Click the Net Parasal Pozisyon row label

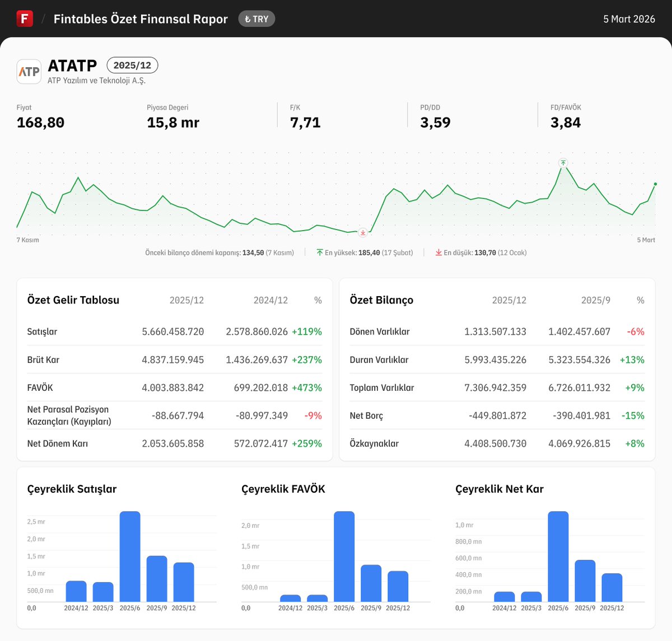coord(69,415)
